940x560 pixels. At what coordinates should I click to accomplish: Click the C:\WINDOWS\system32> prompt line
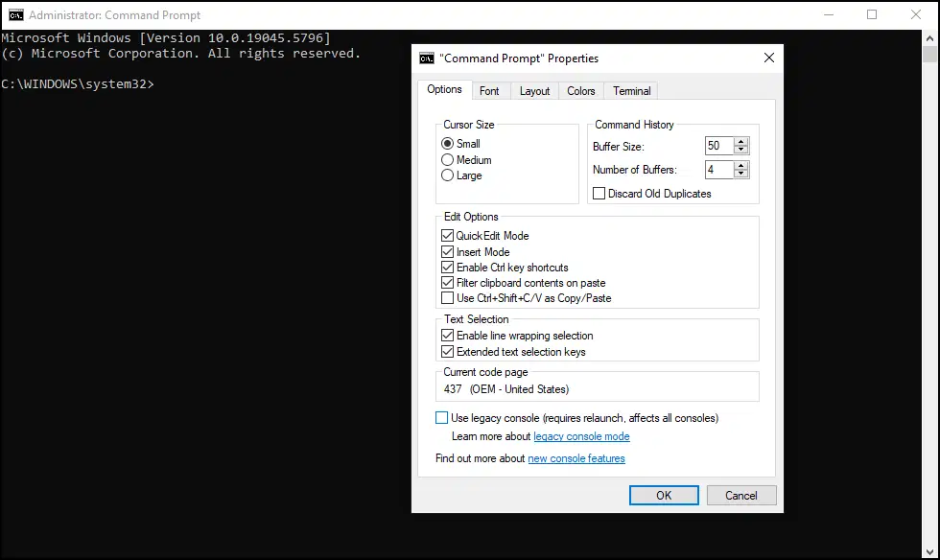point(78,84)
